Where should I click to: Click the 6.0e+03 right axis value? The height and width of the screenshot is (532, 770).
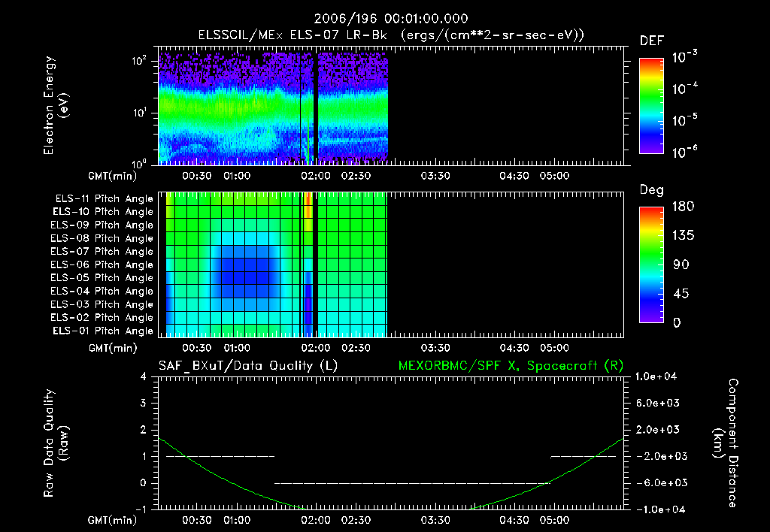point(658,403)
